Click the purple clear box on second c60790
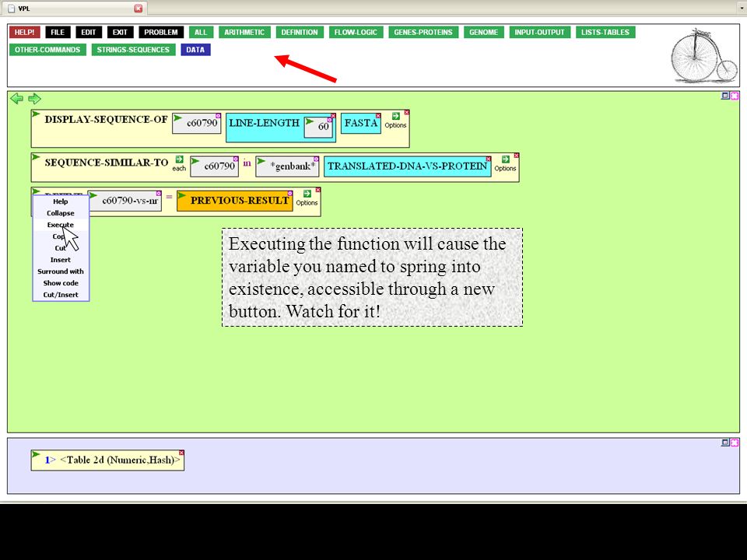Screen dimensions: 747x560 [236, 159]
